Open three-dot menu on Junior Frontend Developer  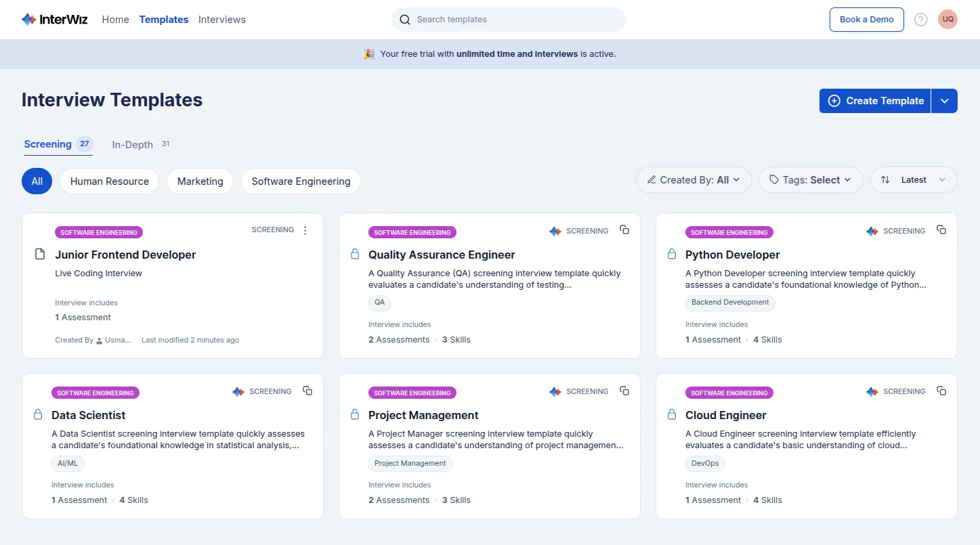(305, 230)
